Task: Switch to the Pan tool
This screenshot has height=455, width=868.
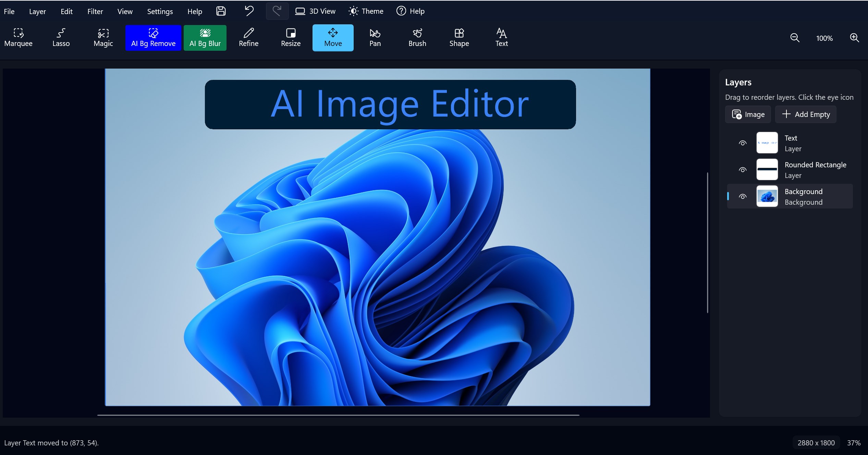Action: coord(375,38)
